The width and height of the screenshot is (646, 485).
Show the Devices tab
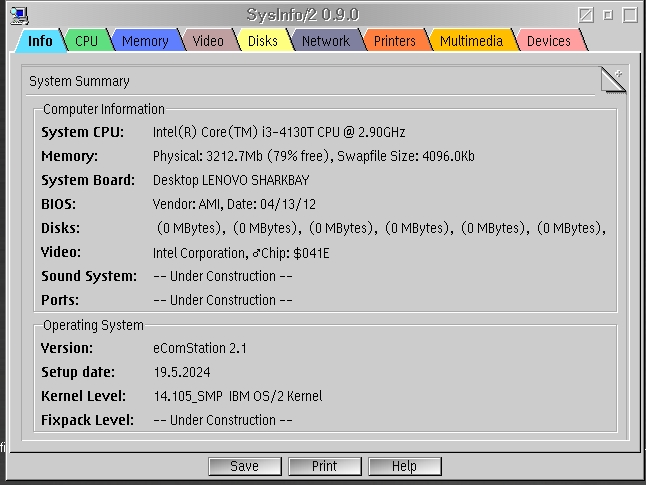point(549,41)
